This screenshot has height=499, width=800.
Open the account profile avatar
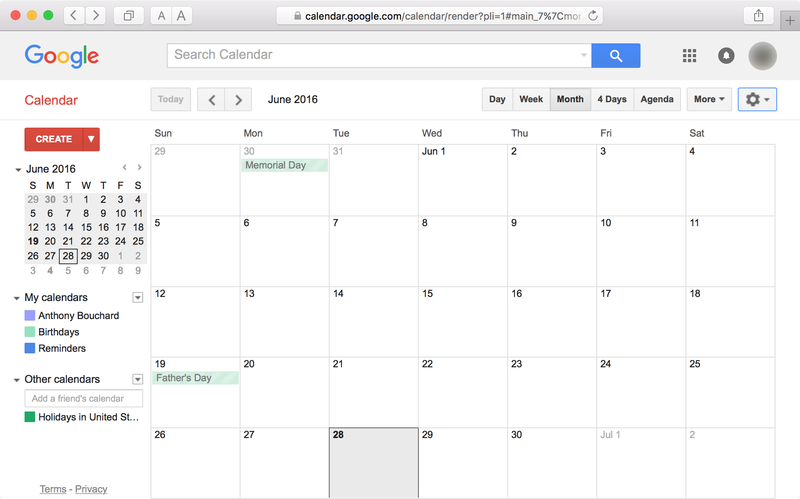coord(762,56)
